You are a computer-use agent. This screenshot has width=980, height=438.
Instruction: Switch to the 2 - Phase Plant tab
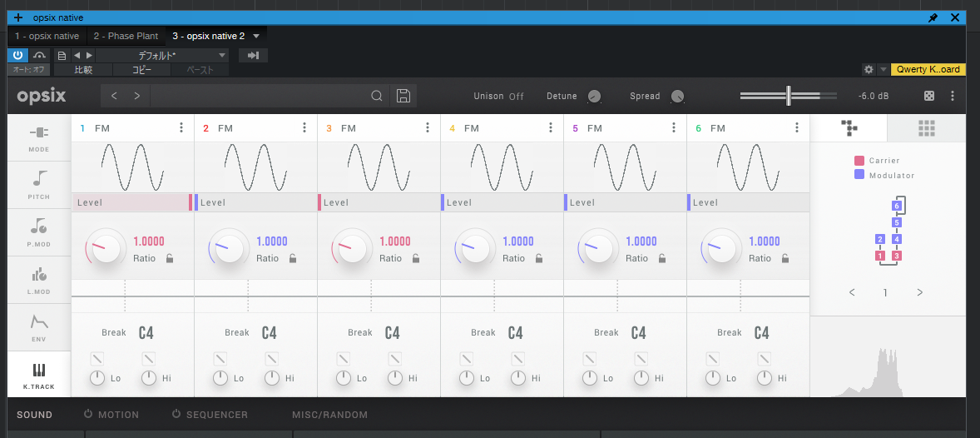[126, 37]
